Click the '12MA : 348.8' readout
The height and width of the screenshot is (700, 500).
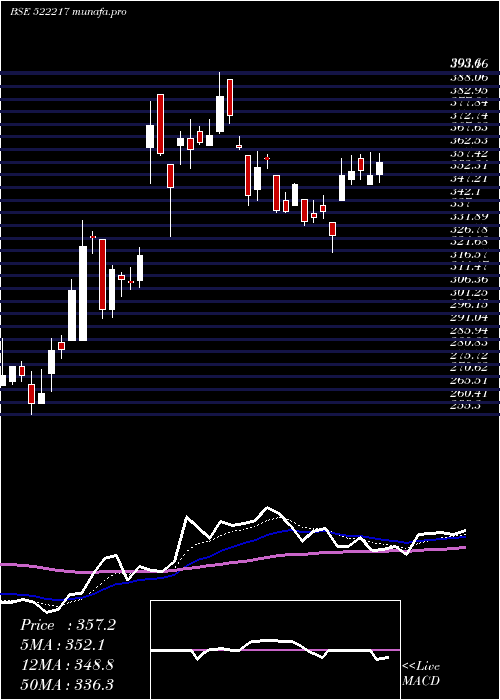click(x=67, y=665)
